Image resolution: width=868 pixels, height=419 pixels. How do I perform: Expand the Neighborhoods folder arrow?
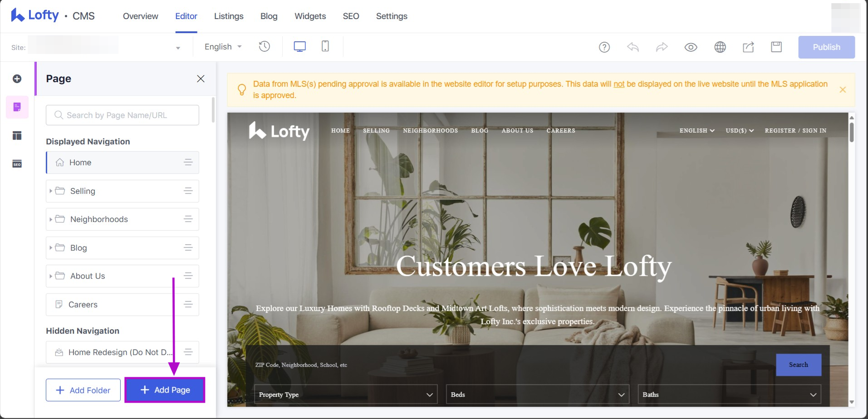click(51, 219)
